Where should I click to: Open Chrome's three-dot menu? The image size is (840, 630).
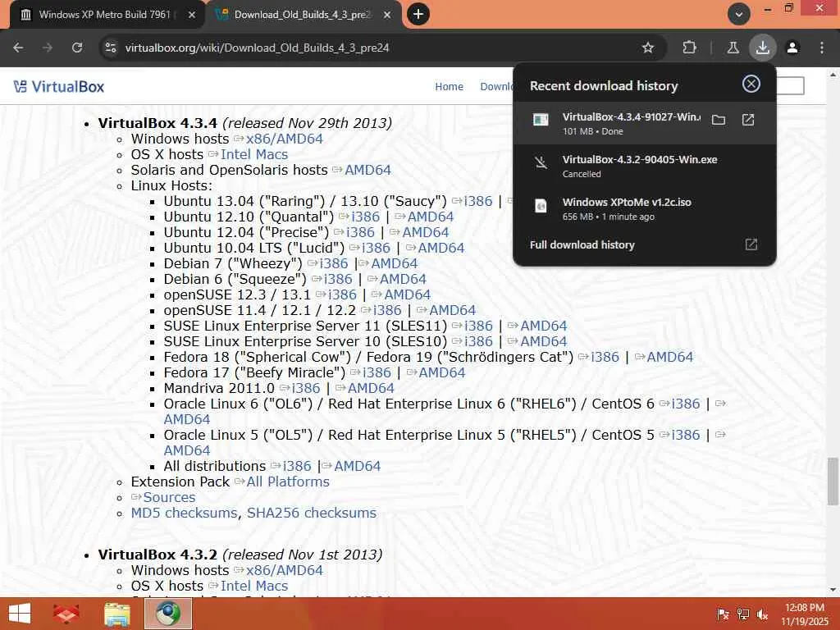[822, 48]
